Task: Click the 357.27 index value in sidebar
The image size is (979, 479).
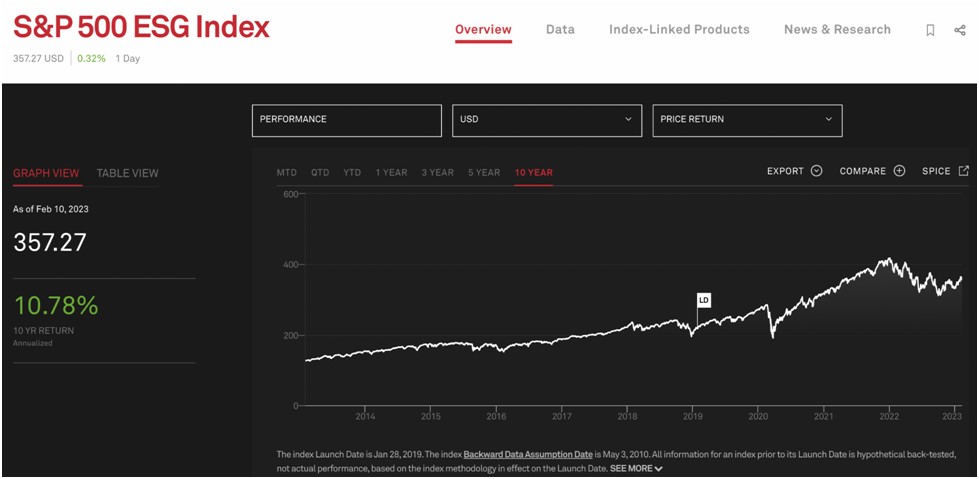Action: click(x=50, y=242)
